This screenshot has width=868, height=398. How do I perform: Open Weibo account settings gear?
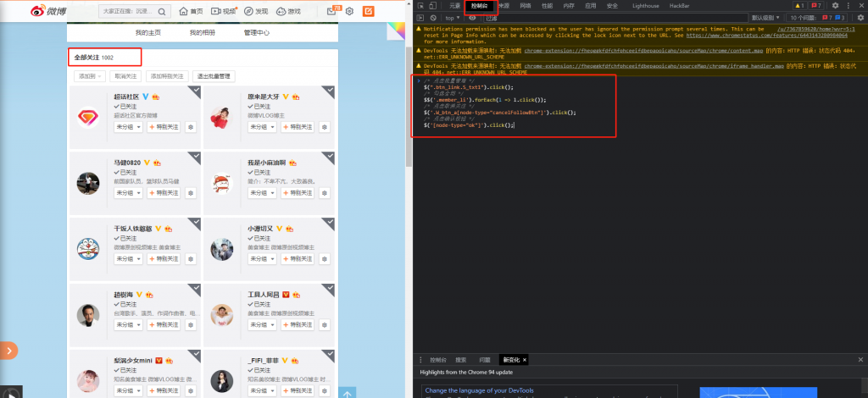(x=349, y=12)
